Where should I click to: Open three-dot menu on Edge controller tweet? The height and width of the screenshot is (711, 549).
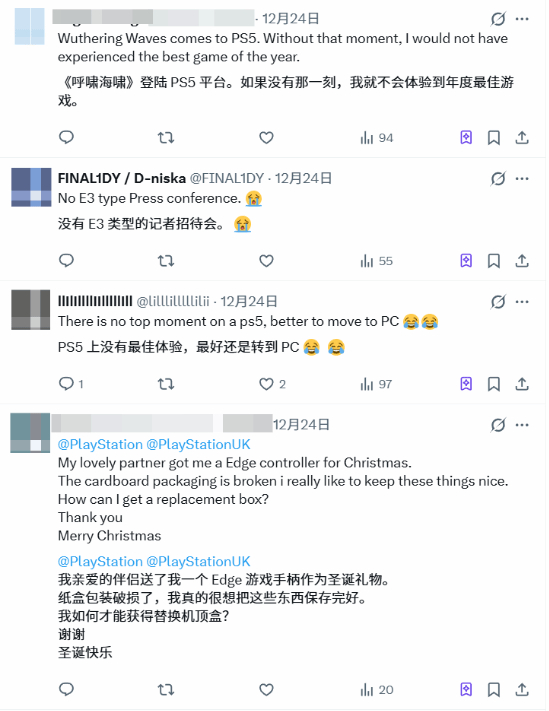click(x=522, y=425)
